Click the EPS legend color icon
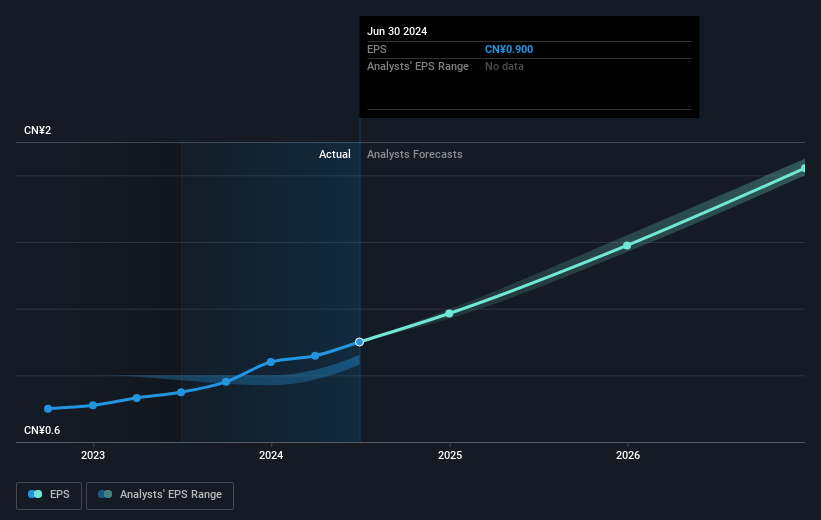This screenshot has height=520, width=821. tap(35, 494)
